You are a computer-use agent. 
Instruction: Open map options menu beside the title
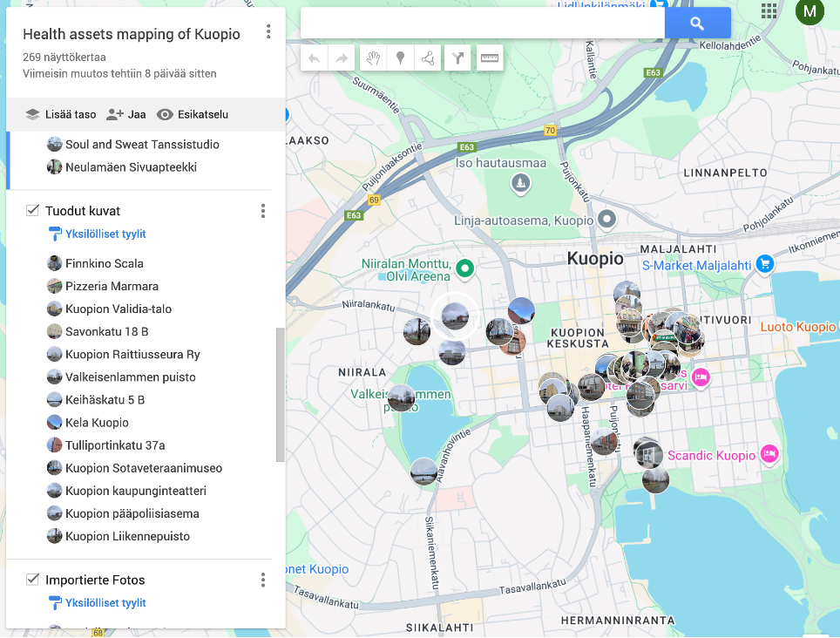[268, 31]
